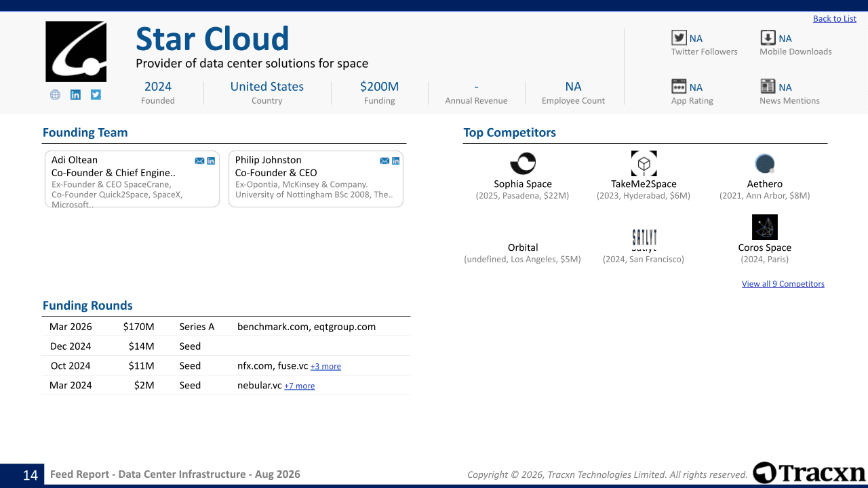868x488 pixels.
Task: Click the Founding Team section heading
Action: (x=85, y=133)
